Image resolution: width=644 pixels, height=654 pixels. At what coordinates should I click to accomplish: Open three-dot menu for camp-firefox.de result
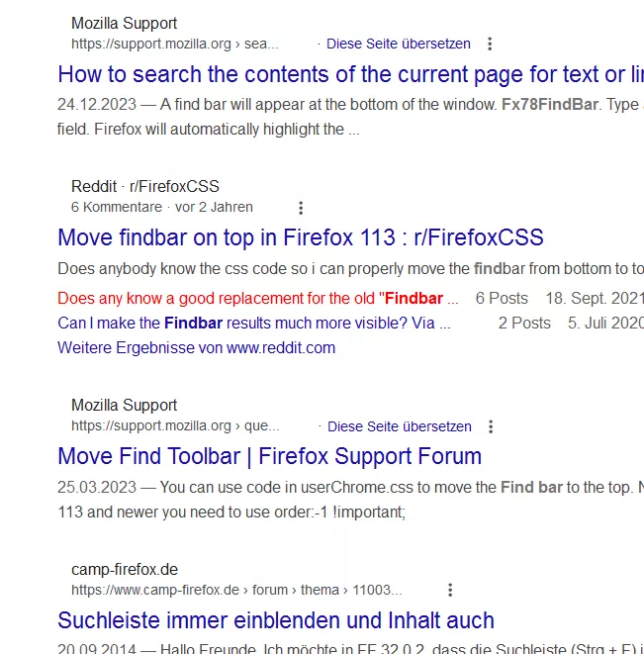(450, 590)
